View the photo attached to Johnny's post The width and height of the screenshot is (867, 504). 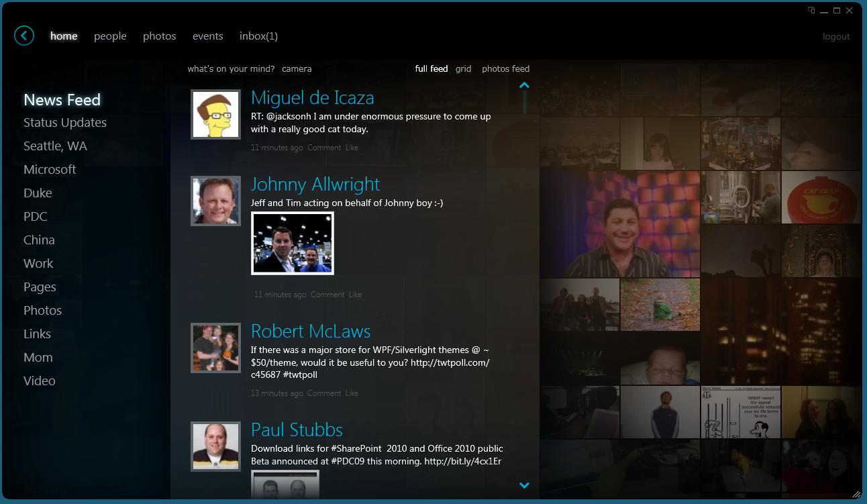[x=293, y=244]
